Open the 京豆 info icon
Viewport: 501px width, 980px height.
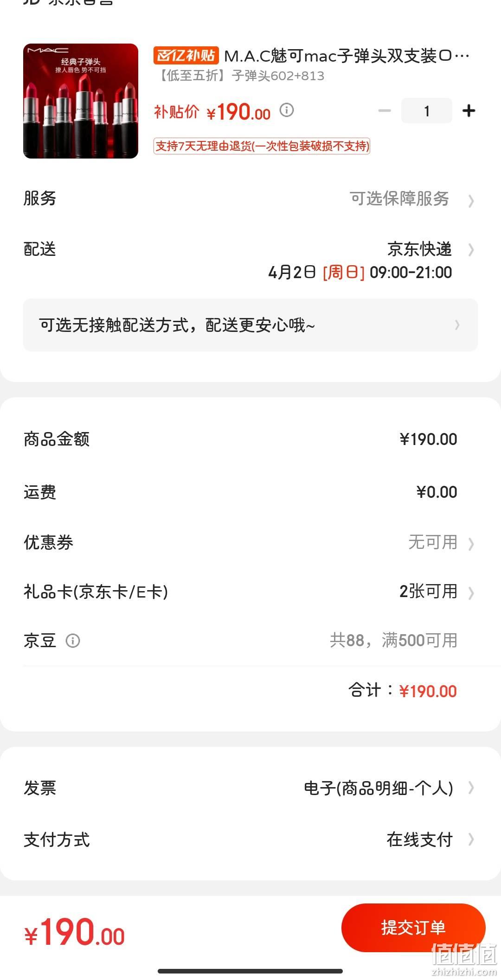click(73, 641)
